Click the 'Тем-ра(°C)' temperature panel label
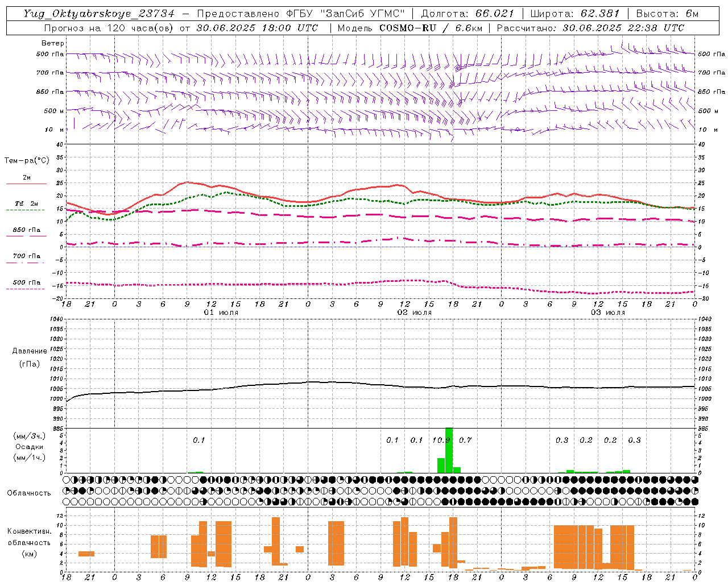 coord(27,161)
